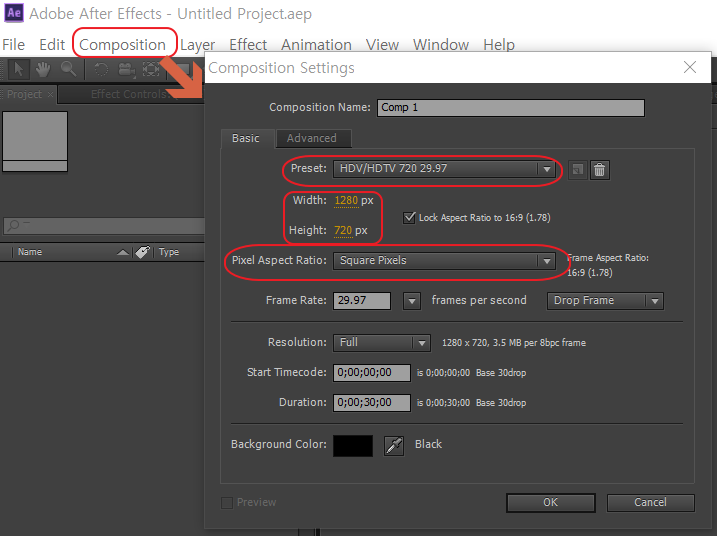
Task: Sort by Name column arrow
Action: coord(123,252)
